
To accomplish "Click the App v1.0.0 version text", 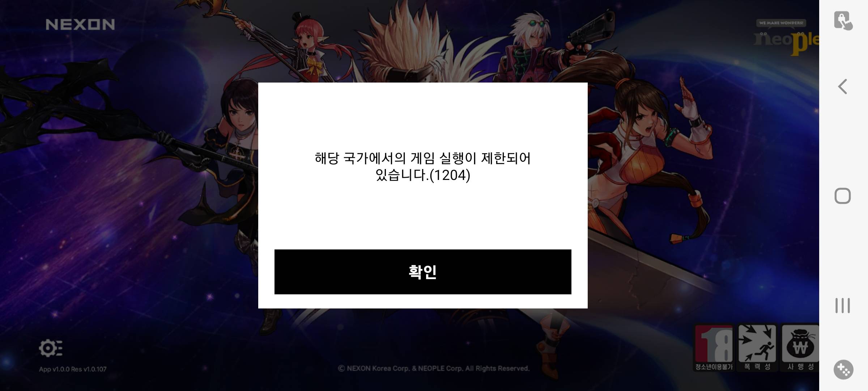I will click(73, 369).
